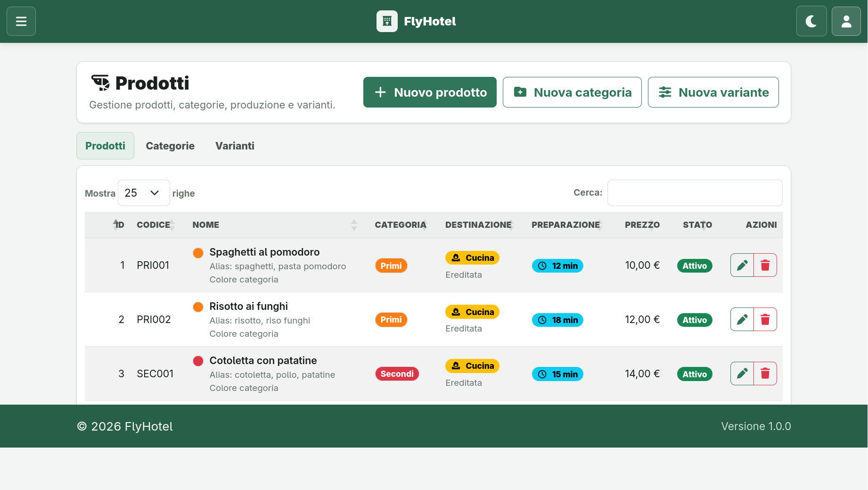
Task: Click Attivo status for Spaghetti row
Action: (x=695, y=266)
